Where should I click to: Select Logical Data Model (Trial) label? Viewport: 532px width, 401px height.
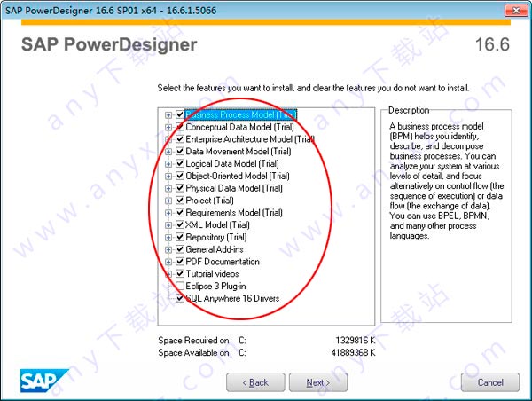point(232,163)
